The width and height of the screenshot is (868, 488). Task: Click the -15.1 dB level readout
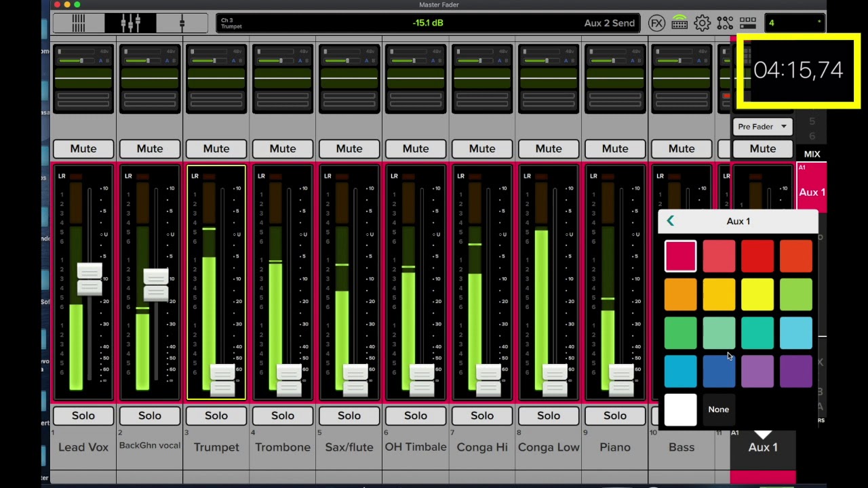point(428,23)
